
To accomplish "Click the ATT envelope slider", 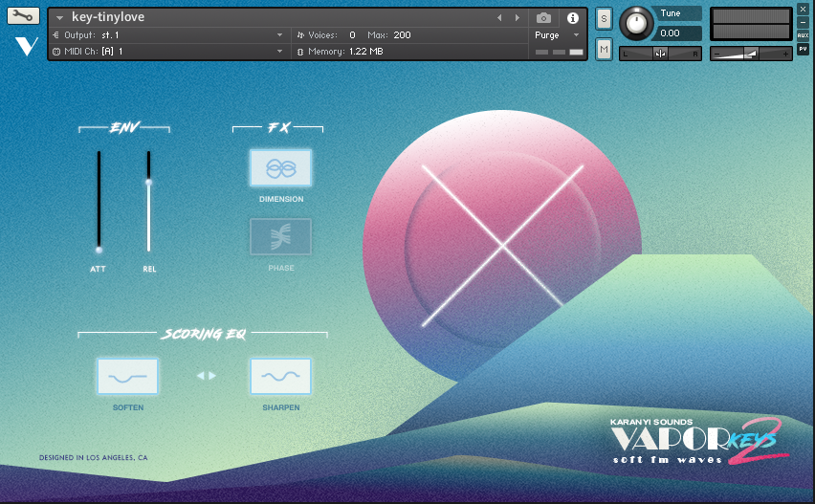I will 99,202.
